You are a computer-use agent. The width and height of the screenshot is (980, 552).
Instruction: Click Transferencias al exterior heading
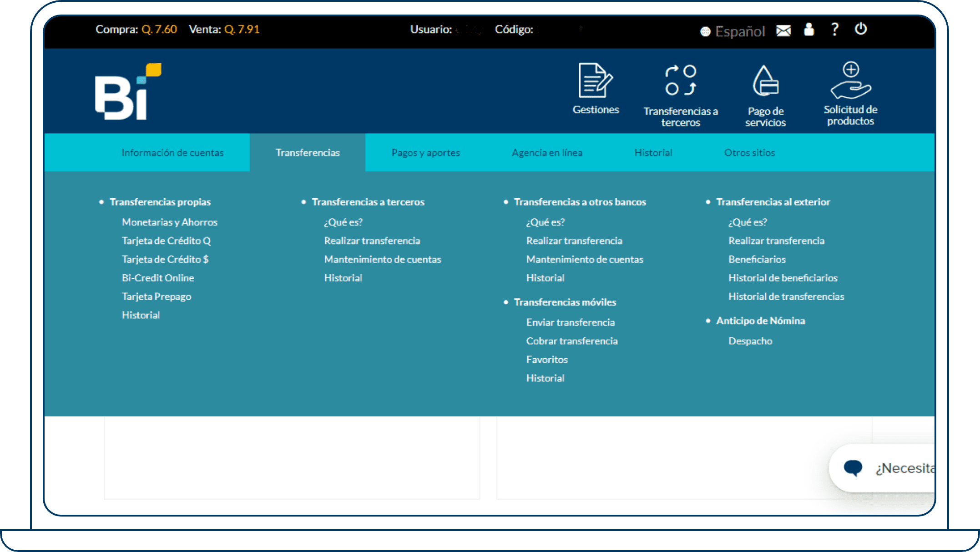pyautogui.click(x=773, y=202)
